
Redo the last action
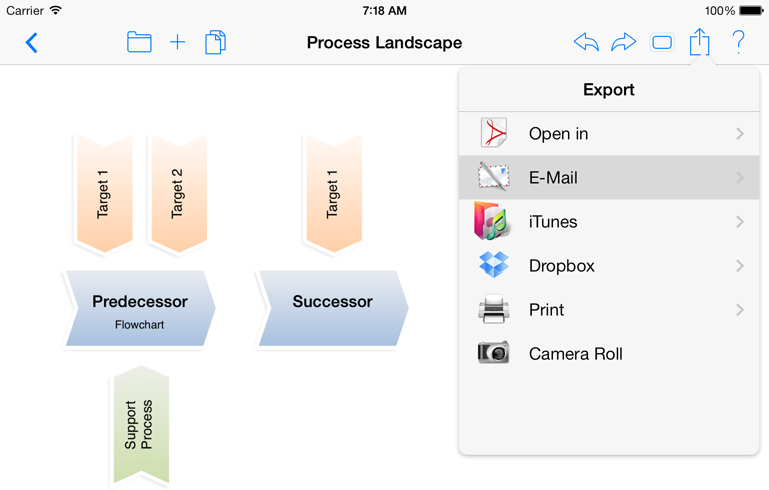click(x=623, y=42)
